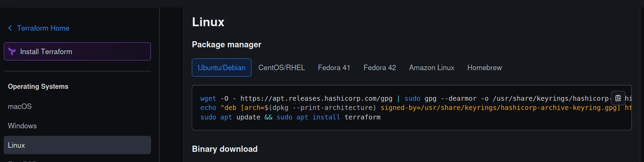This screenshot has width=644, height=162.
Task: Switch to the Fedora 42 tab
Action: pos(380,67)
